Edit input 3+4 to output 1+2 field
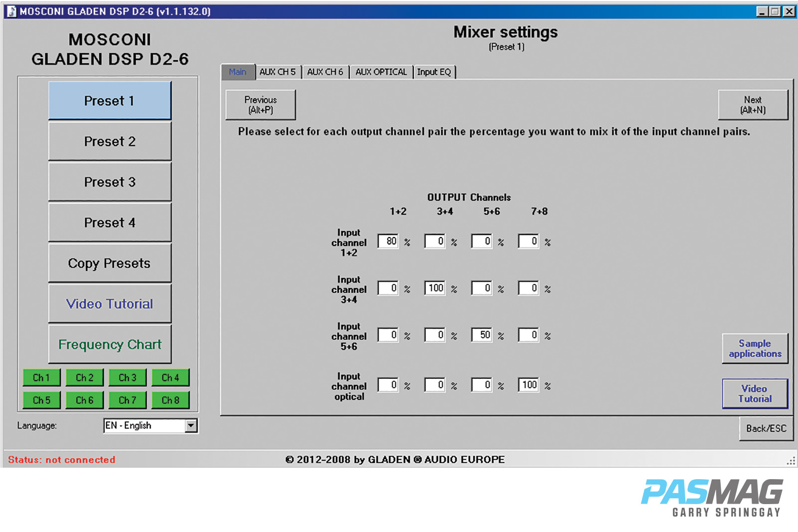Image resolution: width=798 pixels, height=532 pixels. pyautogui.click(x=388, y=288)
